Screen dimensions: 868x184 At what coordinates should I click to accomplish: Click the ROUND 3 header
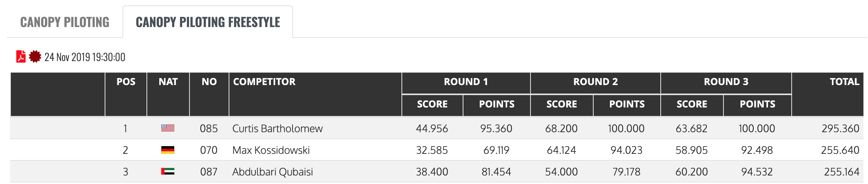click(x=726, y=82)
